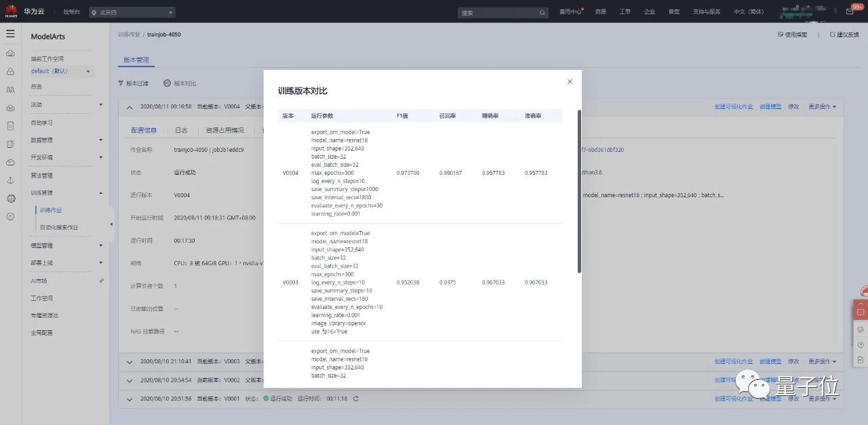The height and width of the screenshot is (425, 868).
Task: Click the search magnifier icon in top bar
Action: 542,12
